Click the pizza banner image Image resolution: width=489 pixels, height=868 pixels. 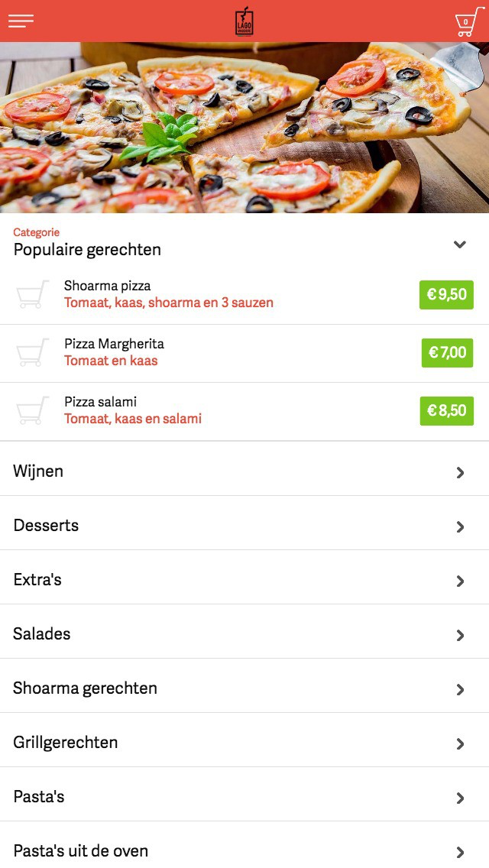pyautogui.click(x=244, y=128)
